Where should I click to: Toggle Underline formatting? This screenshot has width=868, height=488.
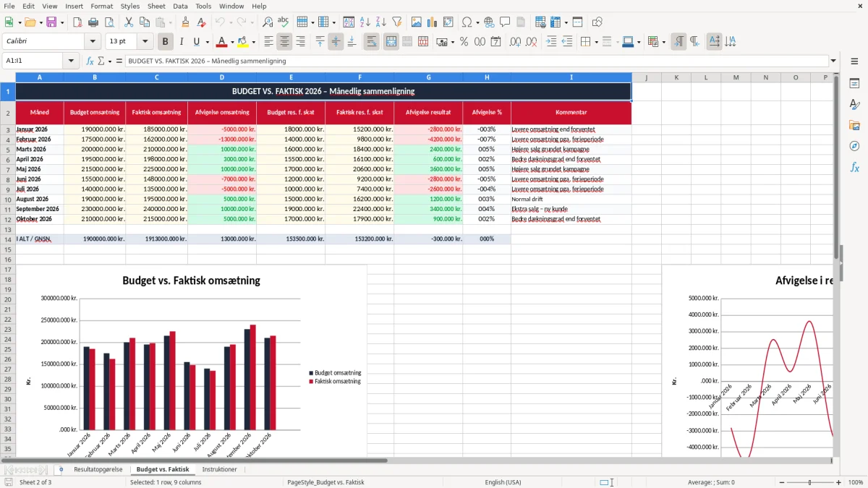tap(197, 42)
